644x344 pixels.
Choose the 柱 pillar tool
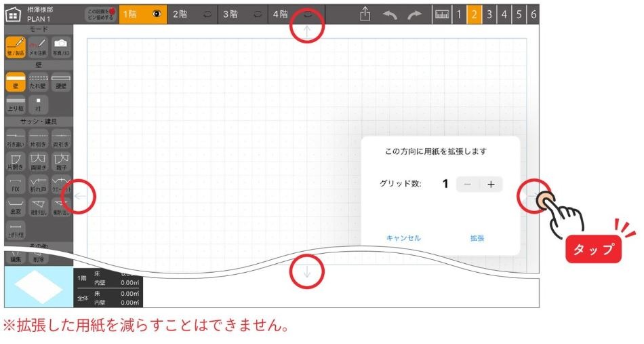pos(38,105)
